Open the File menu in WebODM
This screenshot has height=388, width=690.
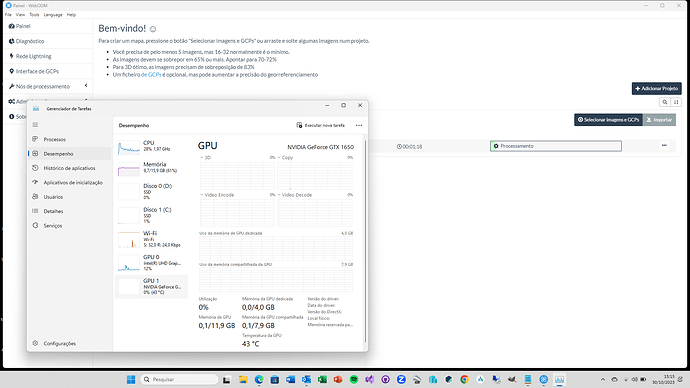[8, 15]
